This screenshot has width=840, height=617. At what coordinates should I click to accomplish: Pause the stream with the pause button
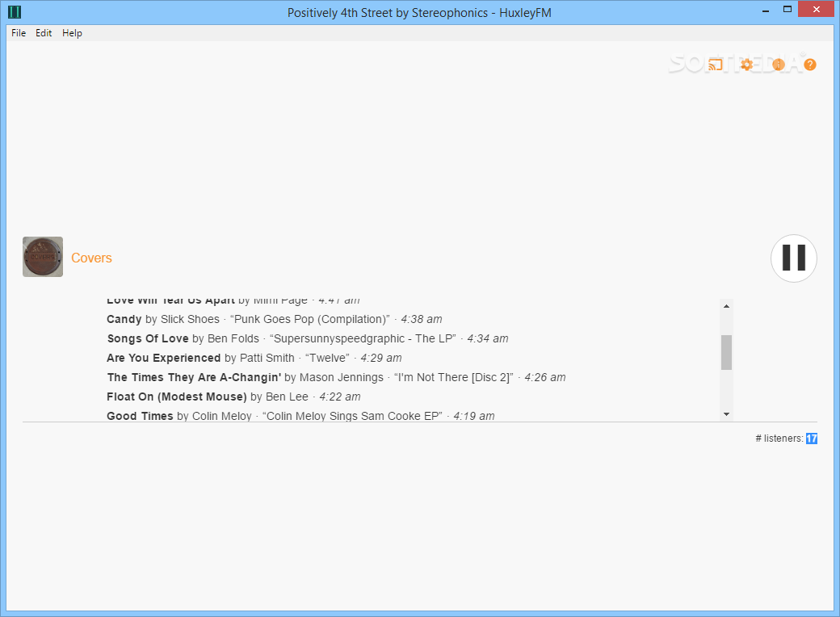coord(794,258)
